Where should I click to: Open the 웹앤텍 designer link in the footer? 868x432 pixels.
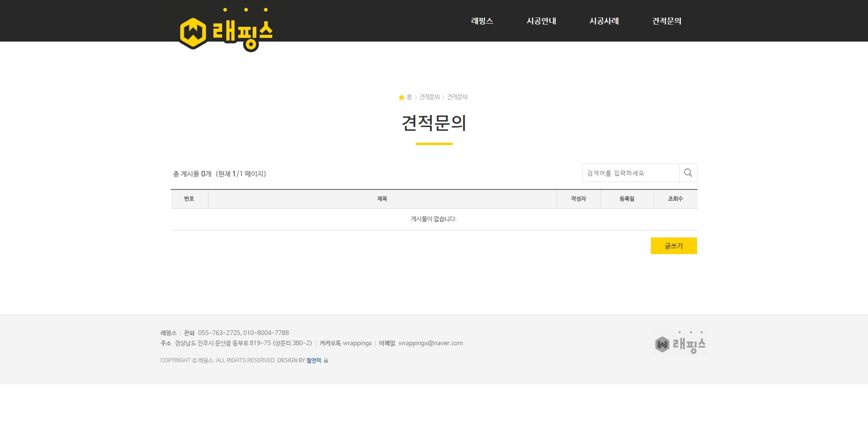[314, 360]
